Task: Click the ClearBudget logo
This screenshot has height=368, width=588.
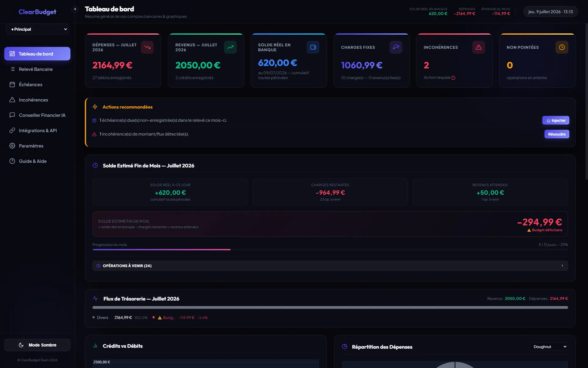Action: (x=37, y=12)
